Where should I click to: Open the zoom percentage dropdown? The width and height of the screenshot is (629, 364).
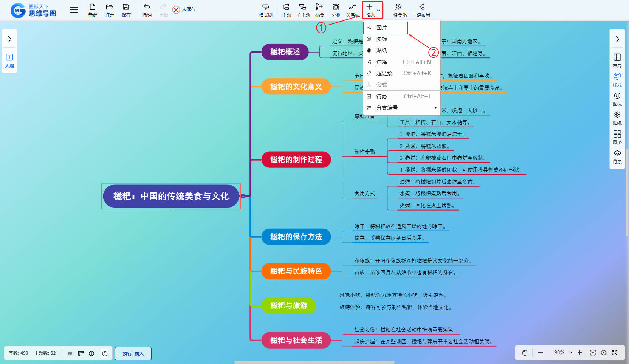[x=571, y=353]
